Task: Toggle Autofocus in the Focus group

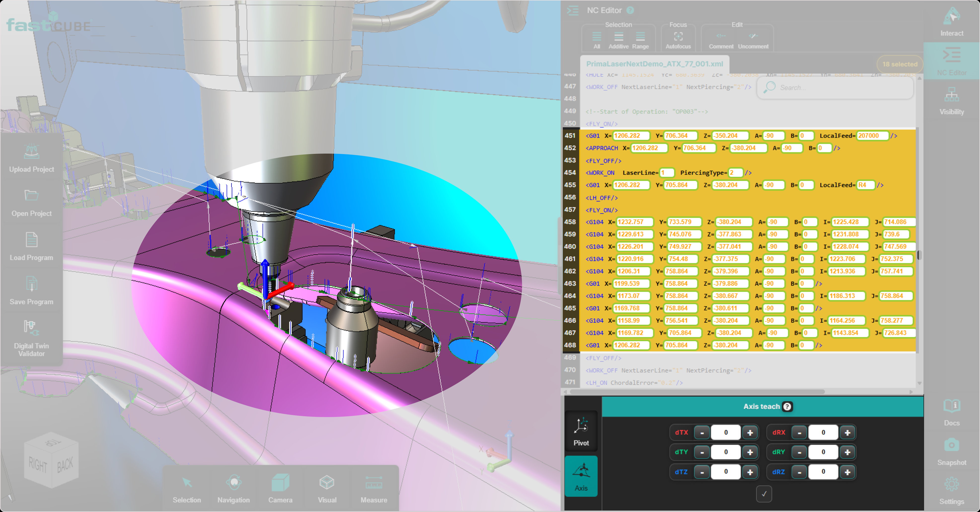Action: tap(678, 40)
